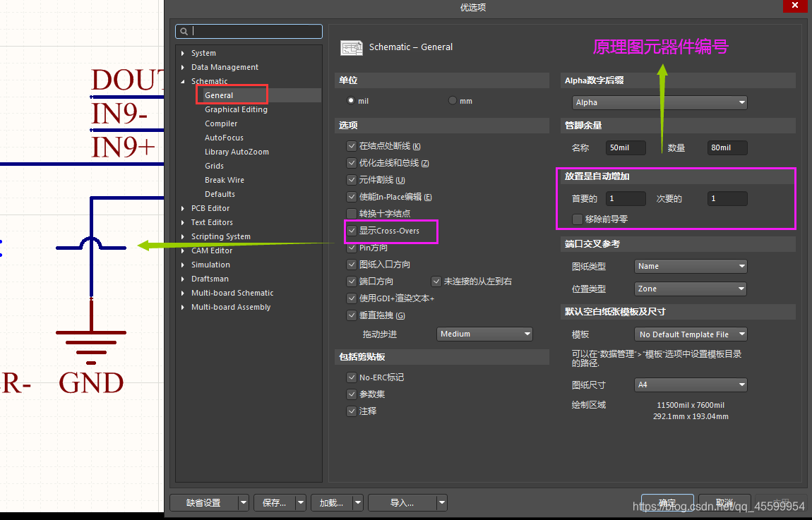Viewport: 812px width, 520px height.
Task: Click the preferences search field
Action: coord(249,31)
